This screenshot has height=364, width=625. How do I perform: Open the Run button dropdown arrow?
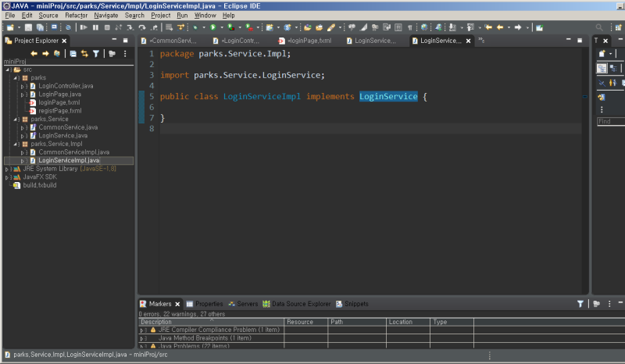222,27
